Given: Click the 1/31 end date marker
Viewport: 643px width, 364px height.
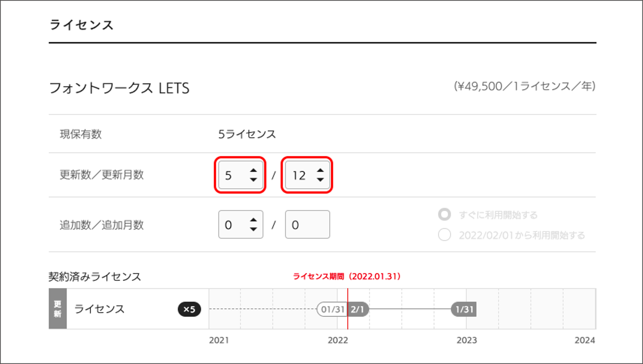Looking at the screenshot, I should [464, 309].
